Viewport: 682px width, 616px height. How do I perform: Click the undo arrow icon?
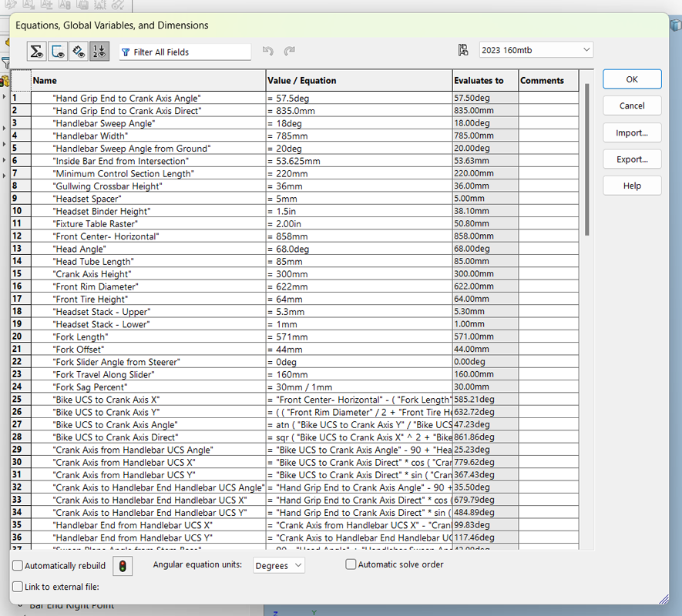pos(267,52)
